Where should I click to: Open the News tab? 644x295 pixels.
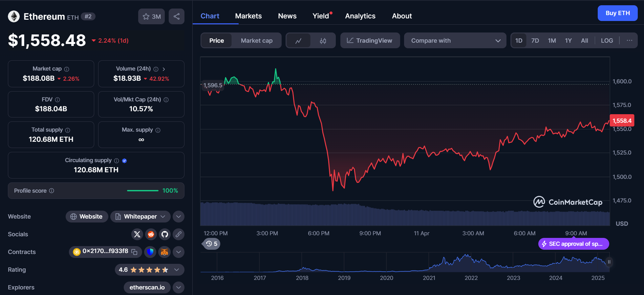(287, 16)
